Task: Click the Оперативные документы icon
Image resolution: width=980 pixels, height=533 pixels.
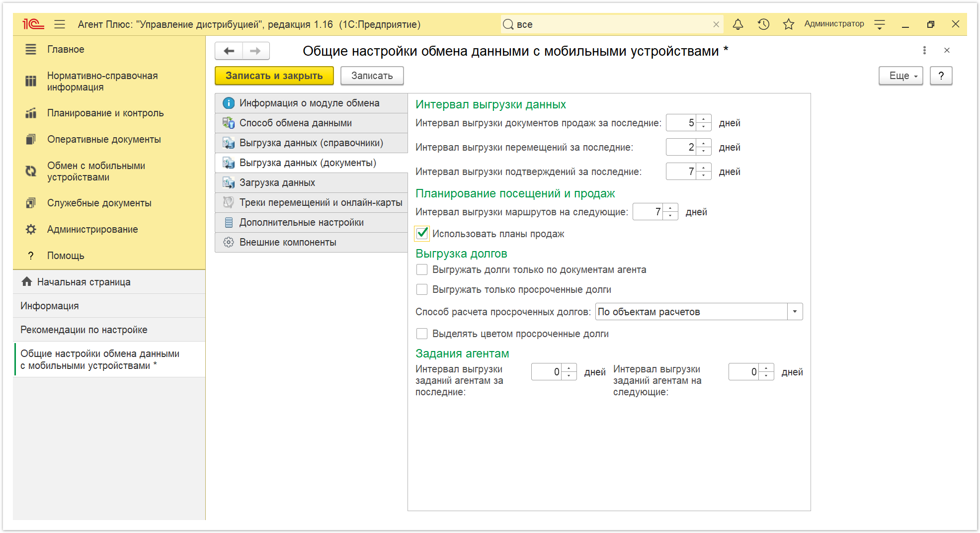Action: (x=31, y=139)
